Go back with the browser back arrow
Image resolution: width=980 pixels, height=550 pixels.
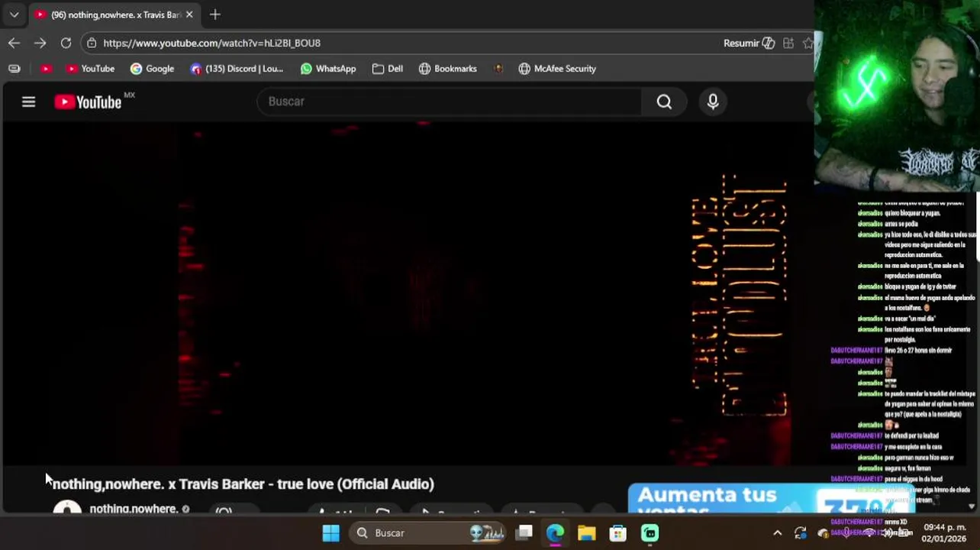(x=14, y=43)
